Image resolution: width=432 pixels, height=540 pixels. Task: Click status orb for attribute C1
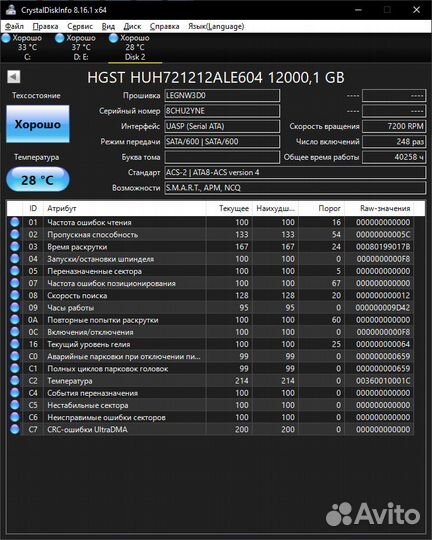[15, 368]
